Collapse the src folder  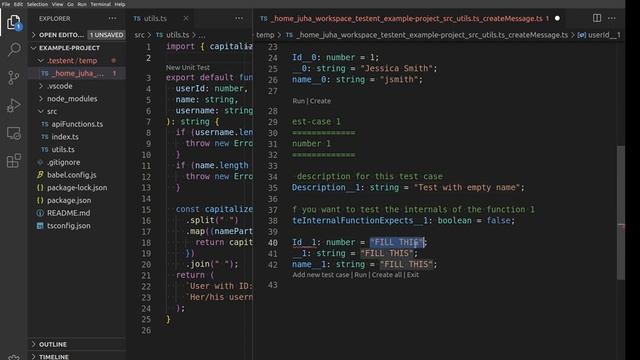tap(52, 111)
